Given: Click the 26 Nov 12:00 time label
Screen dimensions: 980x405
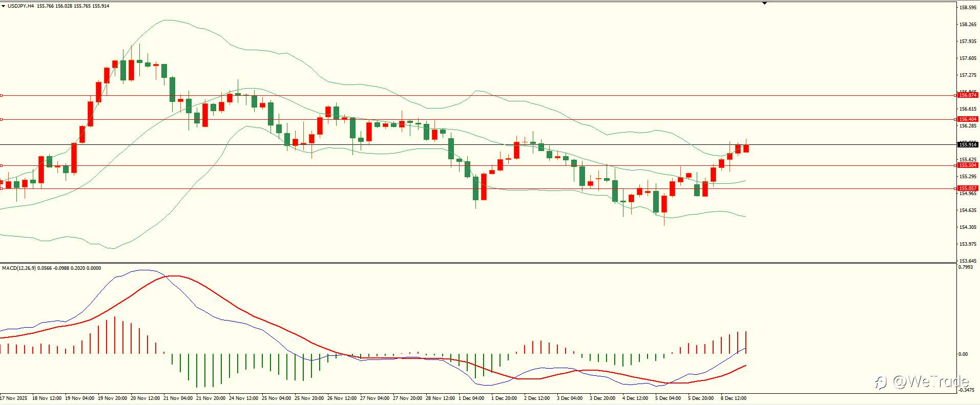Looking at the screenshot, I should pos(342,398).
